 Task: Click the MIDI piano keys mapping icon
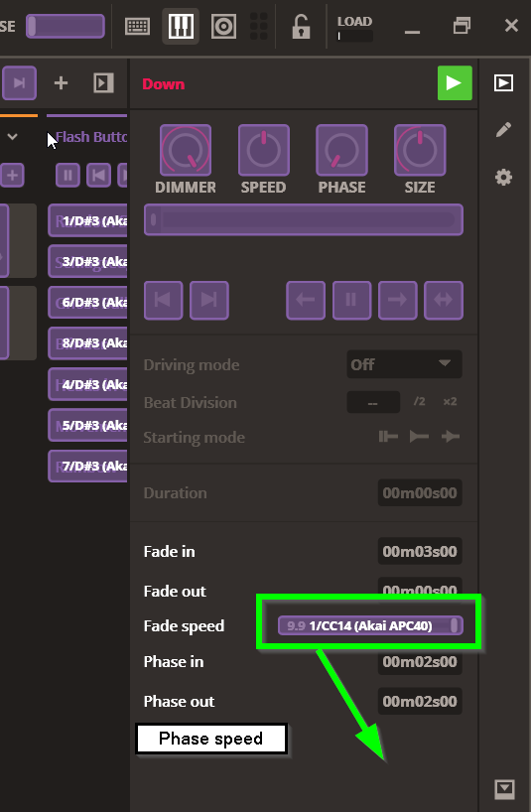pyautogui.click(x=181, y=26)
